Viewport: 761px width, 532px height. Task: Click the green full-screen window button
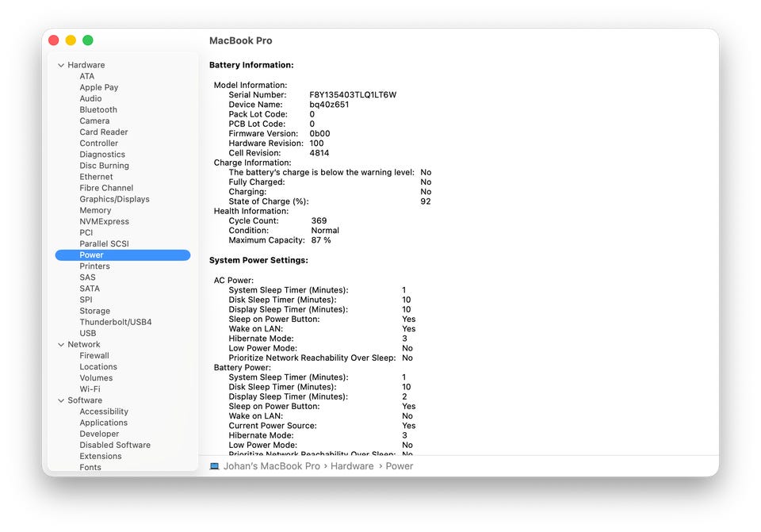(x=88, y=40)
